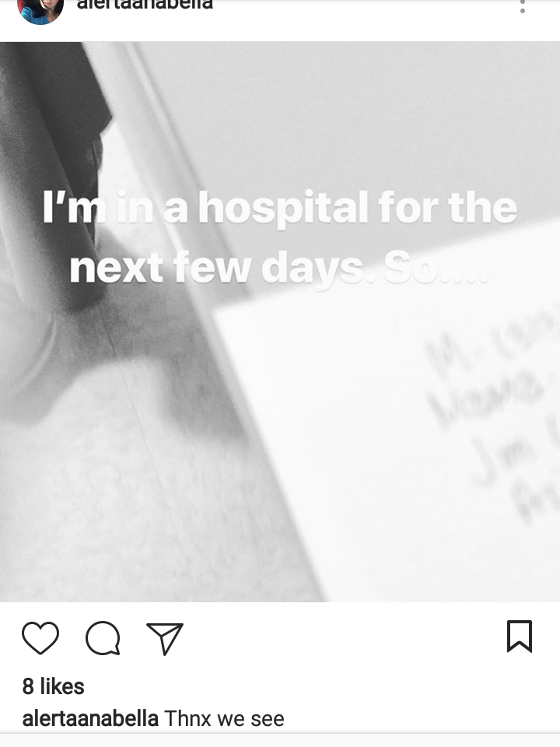Screen dimensions: 560x747
Task: View who liked via '8 likes'
Action: (x=54, y=686)
